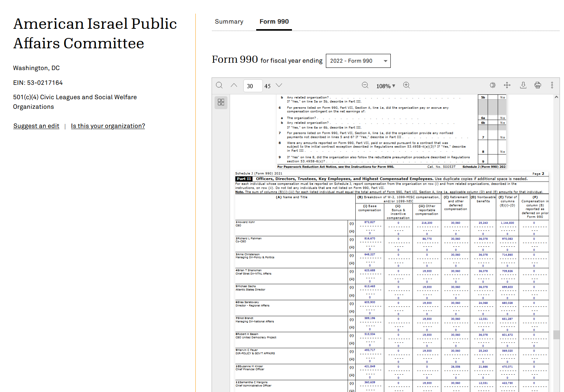Download the PDF document

click(523, 85)
